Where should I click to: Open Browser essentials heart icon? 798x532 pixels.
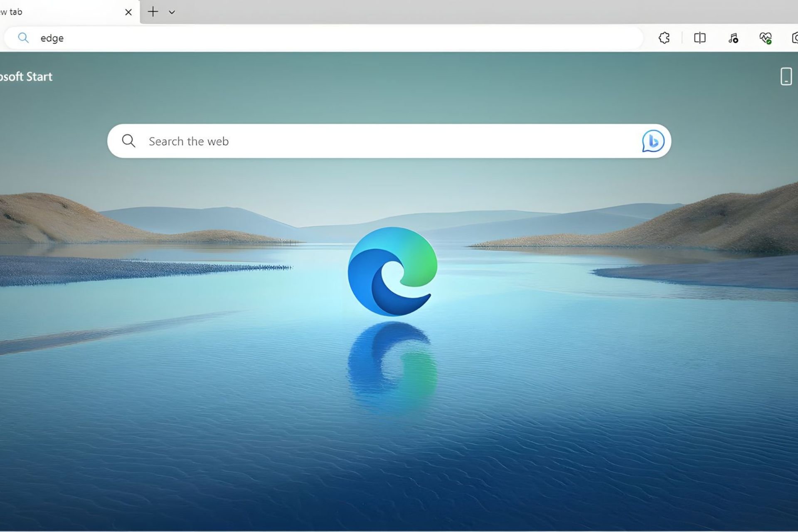click(766, 38)
